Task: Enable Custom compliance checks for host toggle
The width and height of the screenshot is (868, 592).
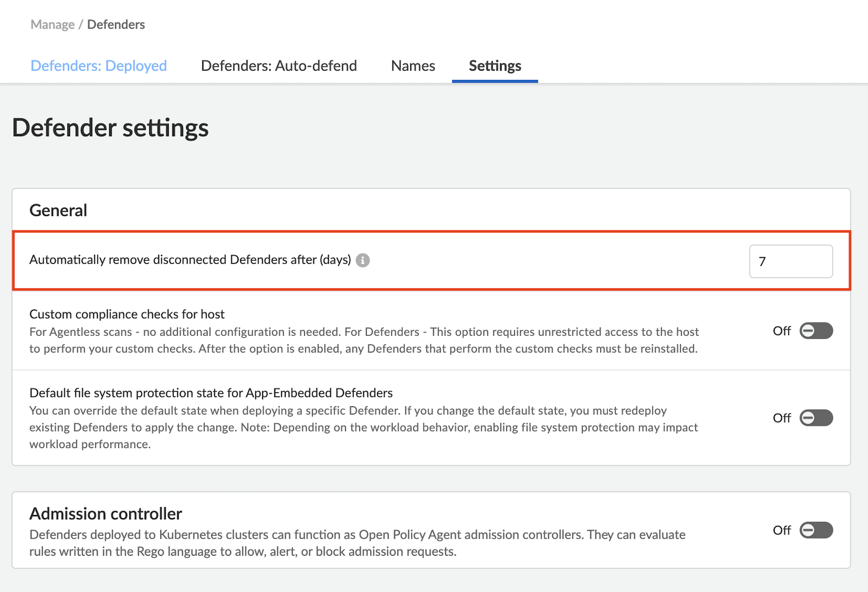Action: 816,331
